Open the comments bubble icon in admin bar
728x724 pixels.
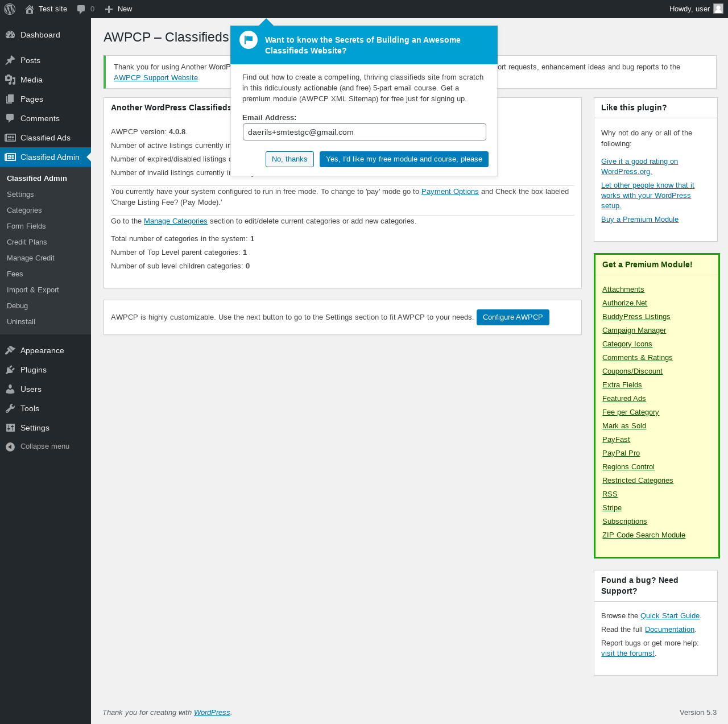(x=81, y=9)
